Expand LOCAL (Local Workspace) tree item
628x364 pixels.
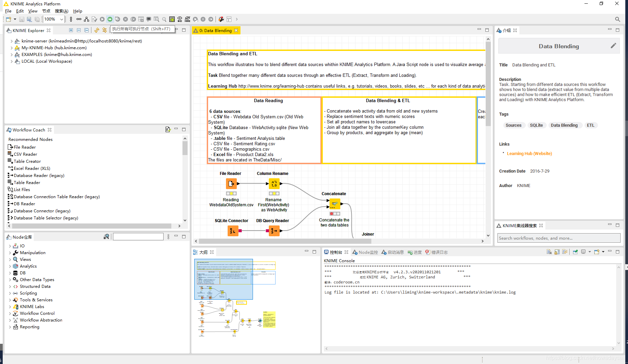tap(12, 61)
